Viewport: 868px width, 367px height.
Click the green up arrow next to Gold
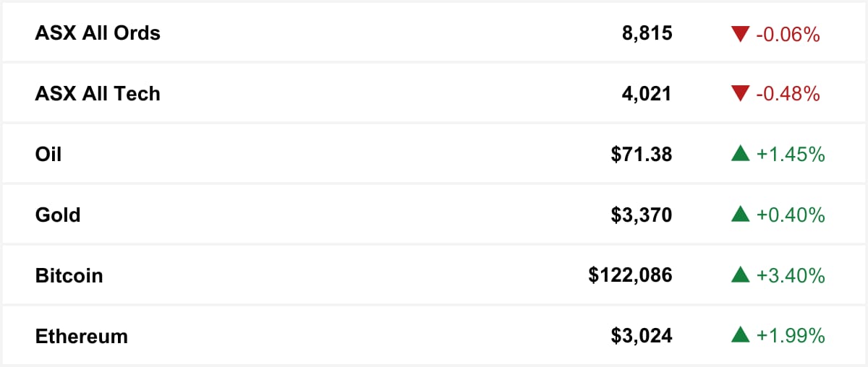coord(740,214)
